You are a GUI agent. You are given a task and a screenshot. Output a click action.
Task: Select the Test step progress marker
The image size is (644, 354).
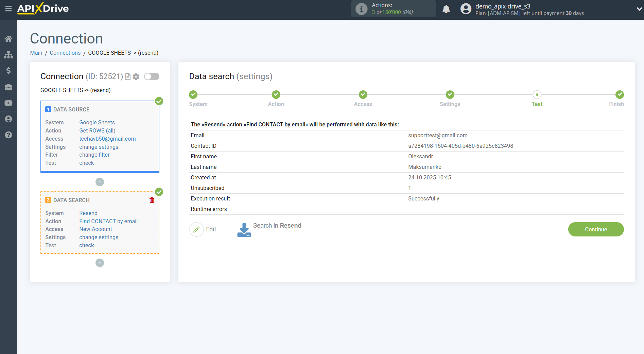(x=537, y=95)
